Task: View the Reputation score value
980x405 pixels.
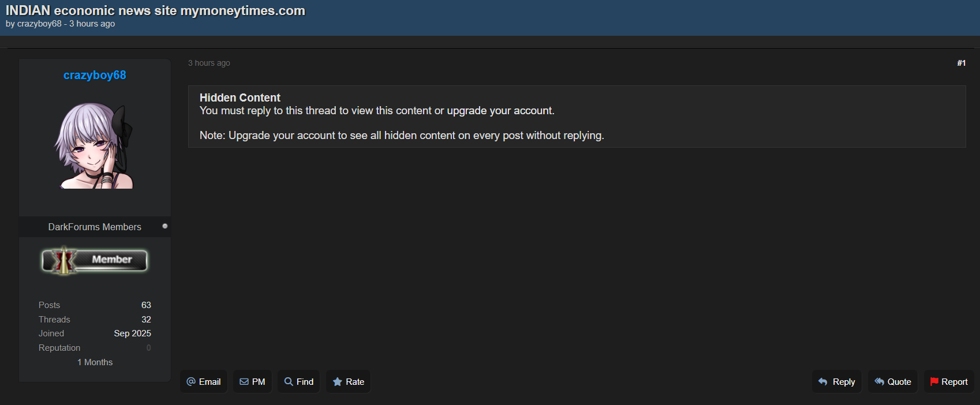Action: tap(148, 348)
